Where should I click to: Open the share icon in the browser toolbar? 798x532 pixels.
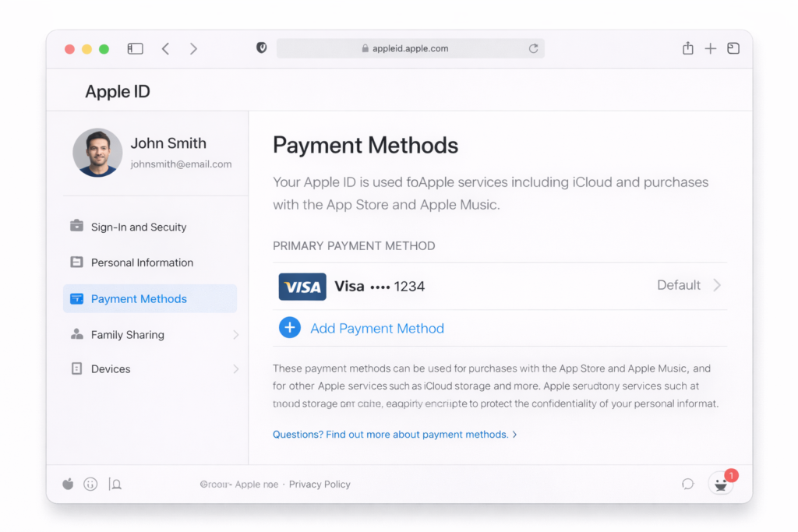coord(687,48)
